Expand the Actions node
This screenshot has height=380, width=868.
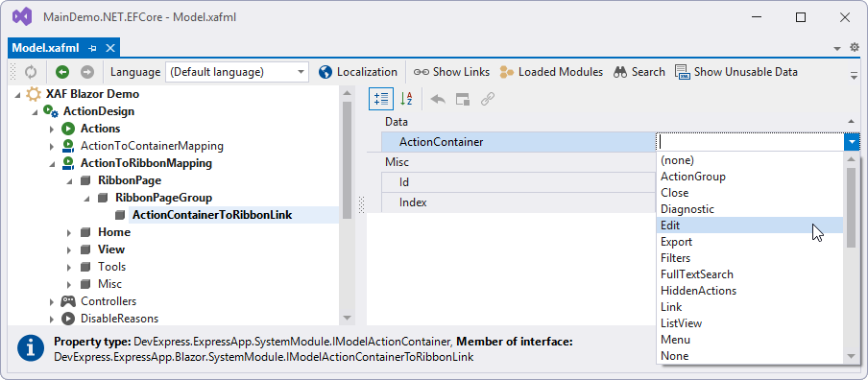click(x=52, y=129)
